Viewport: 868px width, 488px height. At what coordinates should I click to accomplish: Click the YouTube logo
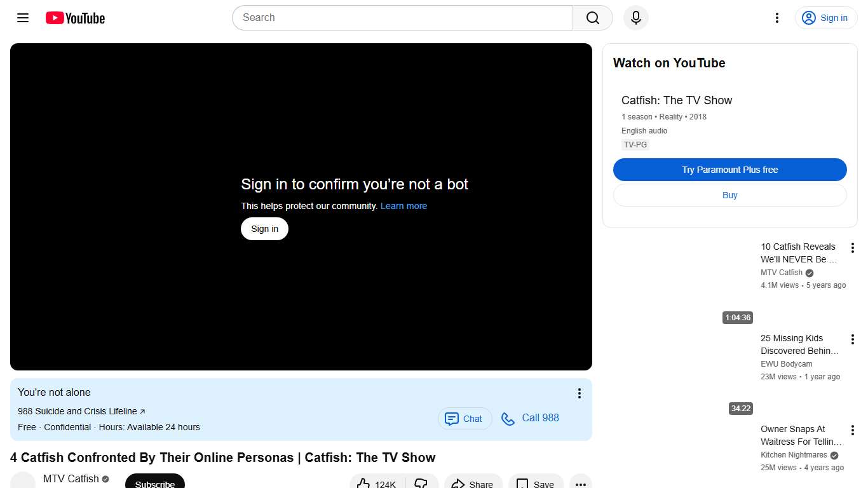point(74,18)
